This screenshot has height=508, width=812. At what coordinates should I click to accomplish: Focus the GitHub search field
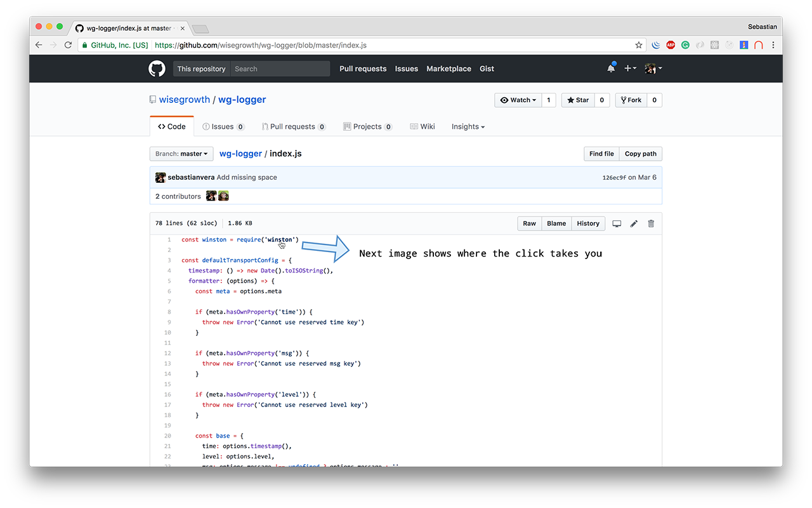point(280,69)
